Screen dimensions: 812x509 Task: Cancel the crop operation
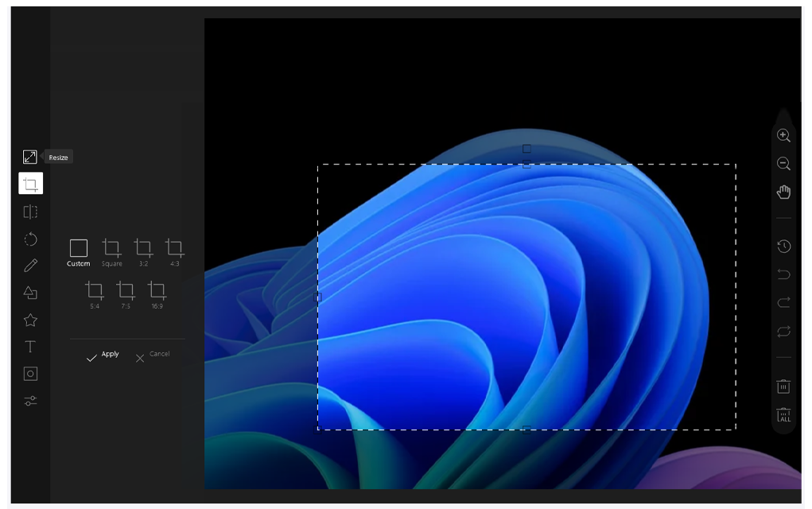coord(152,357)
